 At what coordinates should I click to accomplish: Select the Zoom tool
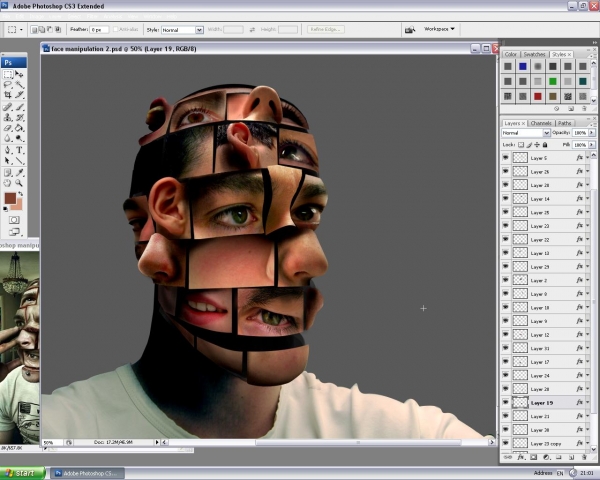coord(19,183)
